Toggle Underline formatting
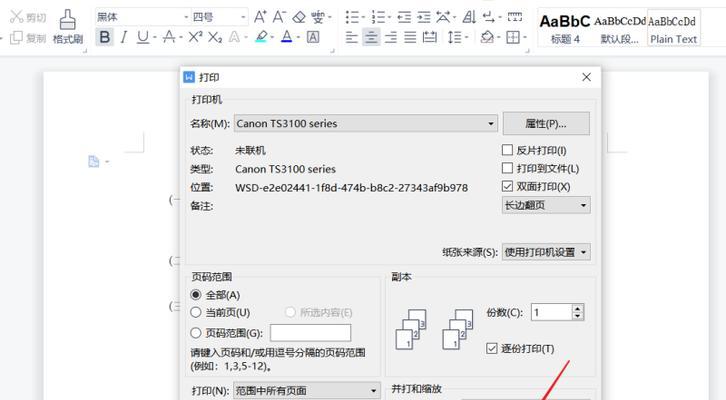Screen dimensions: 726x400 coord(143,37)
